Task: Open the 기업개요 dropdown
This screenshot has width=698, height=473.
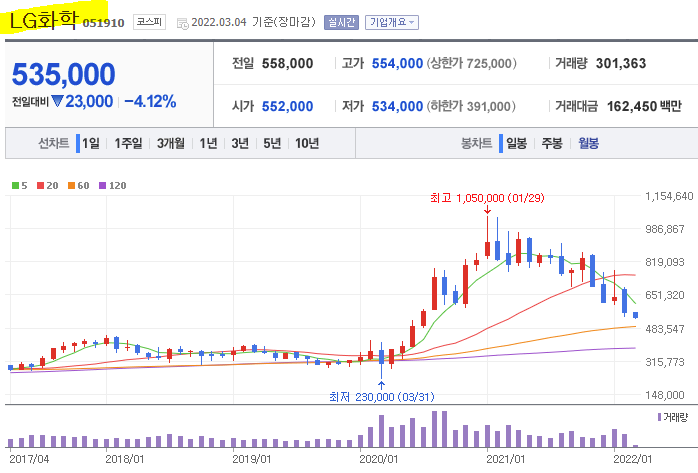Action: tap(392, 22)
